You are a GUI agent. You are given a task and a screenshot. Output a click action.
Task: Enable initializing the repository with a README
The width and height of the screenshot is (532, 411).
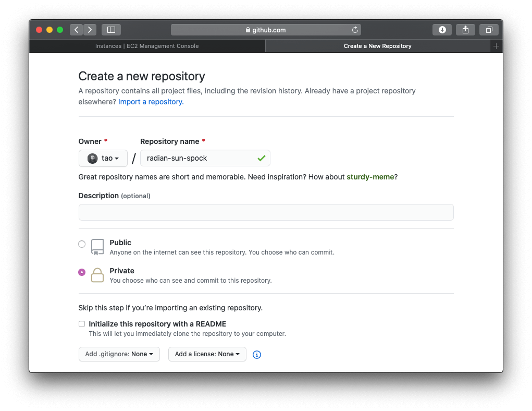coord(82,323)
